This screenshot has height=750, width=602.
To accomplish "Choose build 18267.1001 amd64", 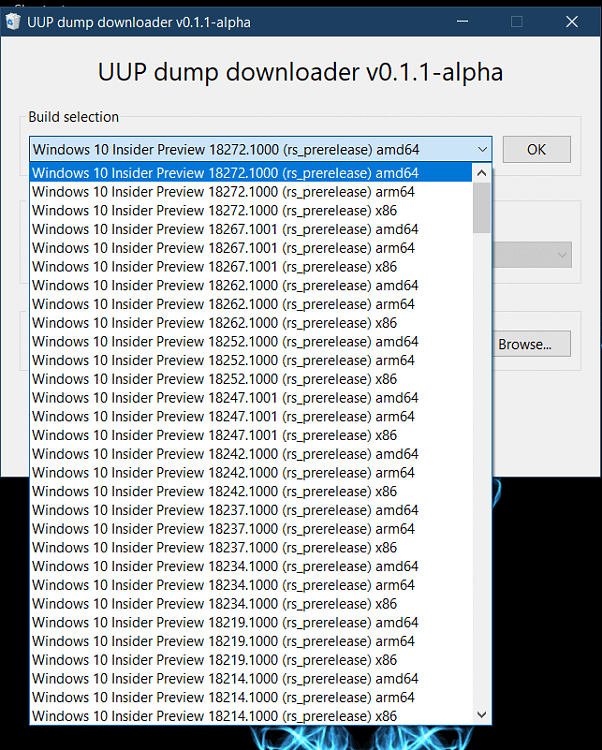I will [225, 229].
